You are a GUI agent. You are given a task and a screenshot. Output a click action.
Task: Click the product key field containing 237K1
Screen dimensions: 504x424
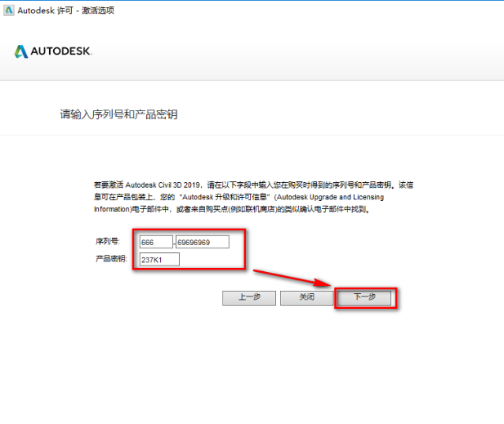coord(159,260)
